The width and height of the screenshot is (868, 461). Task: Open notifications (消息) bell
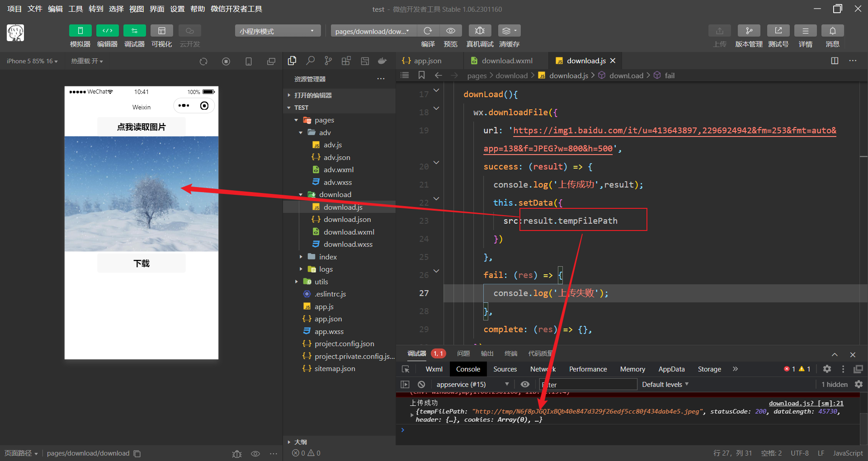click(832, 31)
